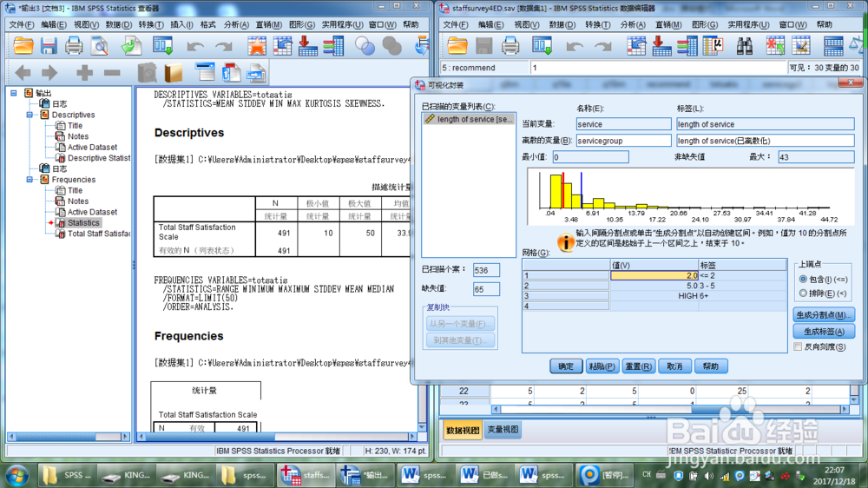The width and height of the screenshot is (868, 488).
Task: Click the 帮助 button in dialog
Action: (x=711, y=366)
